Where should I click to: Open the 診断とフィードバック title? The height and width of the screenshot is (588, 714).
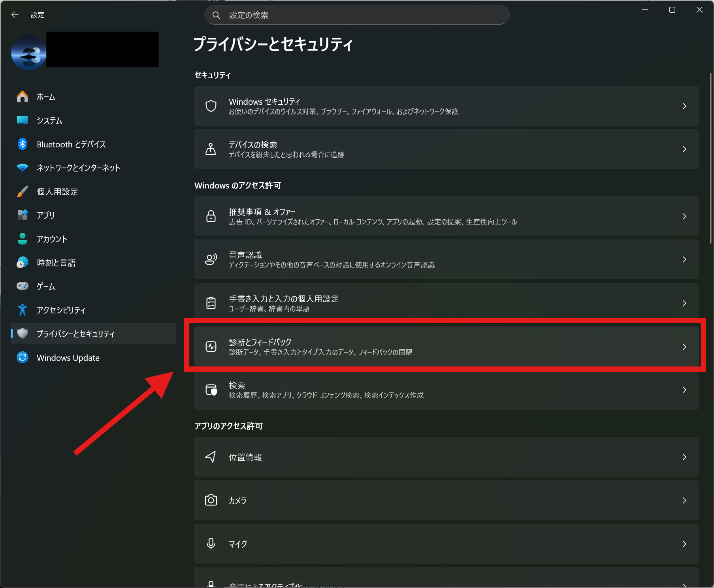point(260,342)
